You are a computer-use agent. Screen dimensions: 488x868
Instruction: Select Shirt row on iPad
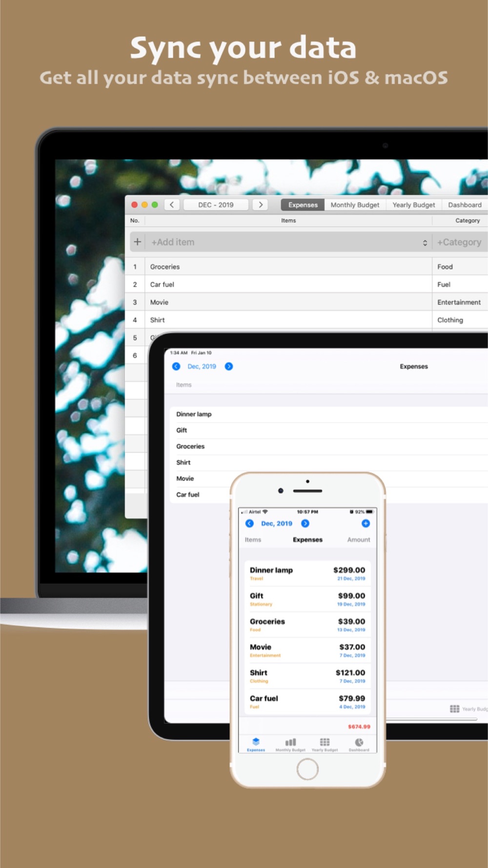pyautogui.click(x=329, y=462)
